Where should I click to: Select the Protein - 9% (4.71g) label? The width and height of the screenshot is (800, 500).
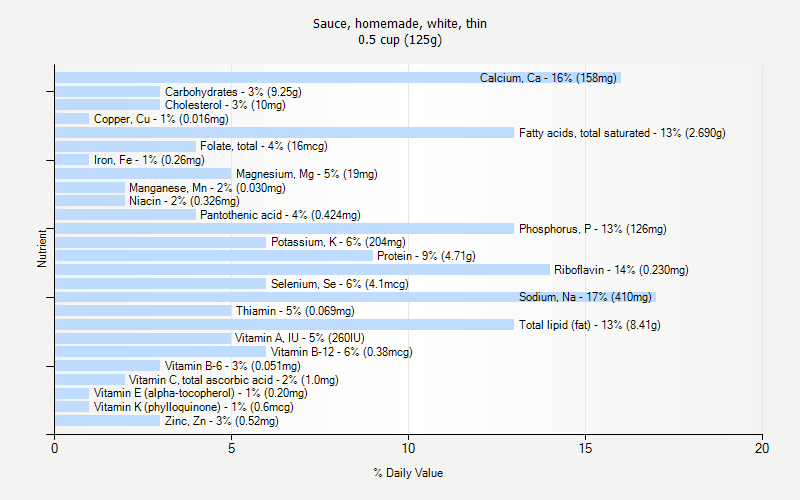coord(426,256)
